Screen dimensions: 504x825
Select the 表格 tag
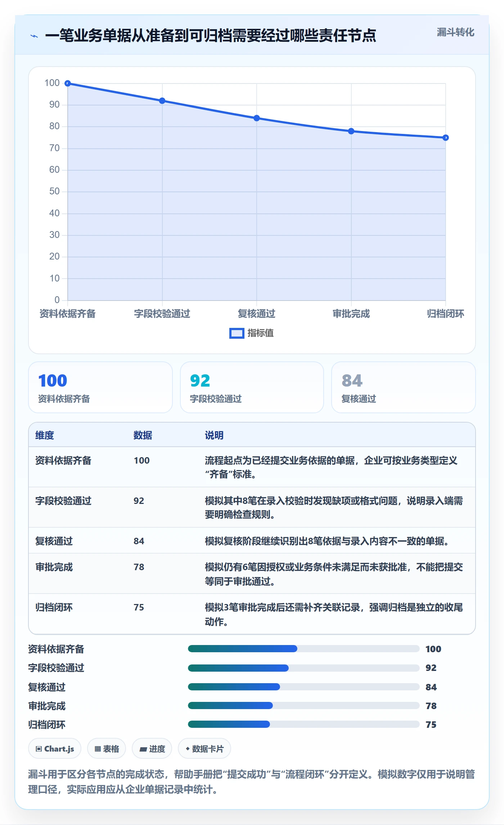(107, 749)
